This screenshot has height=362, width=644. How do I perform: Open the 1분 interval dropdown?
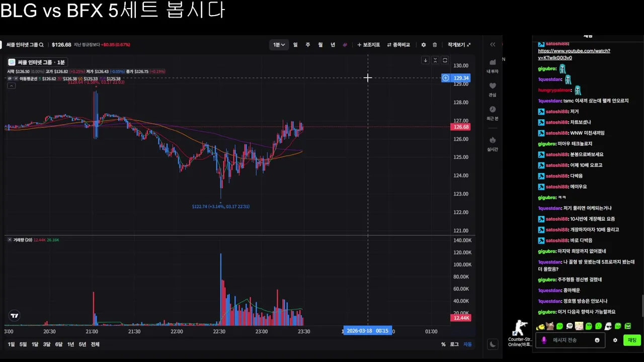279,45
